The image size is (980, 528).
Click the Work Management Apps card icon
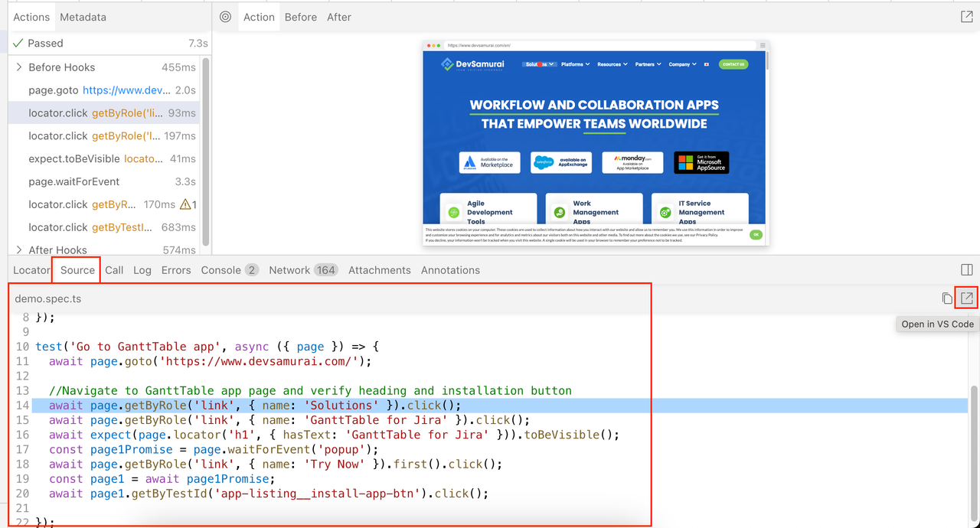tap(560, 212)
